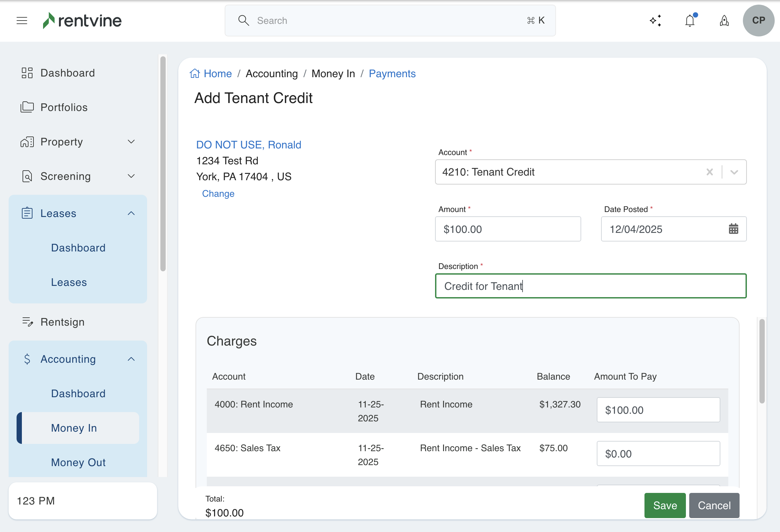
Task: Open the hamburger menu icon
Action: click(x=22, y=21)
